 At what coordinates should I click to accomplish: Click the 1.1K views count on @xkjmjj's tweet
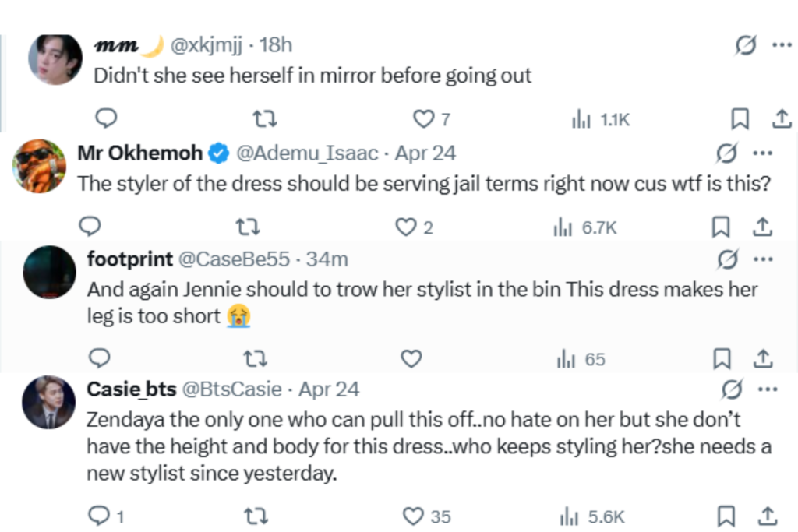pyautogui.click(x=600, y=119)
